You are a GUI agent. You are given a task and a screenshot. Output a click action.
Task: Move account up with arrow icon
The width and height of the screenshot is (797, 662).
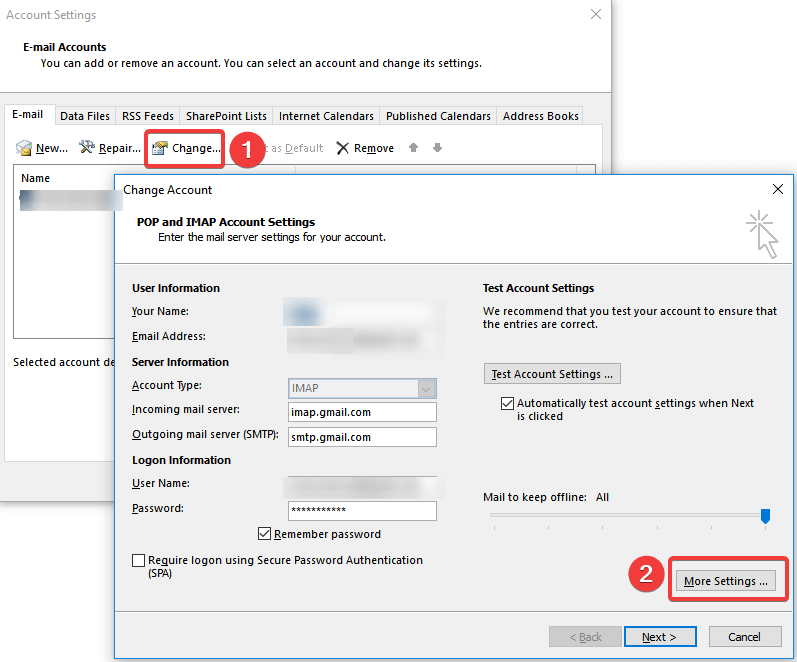tap(413, 147)
